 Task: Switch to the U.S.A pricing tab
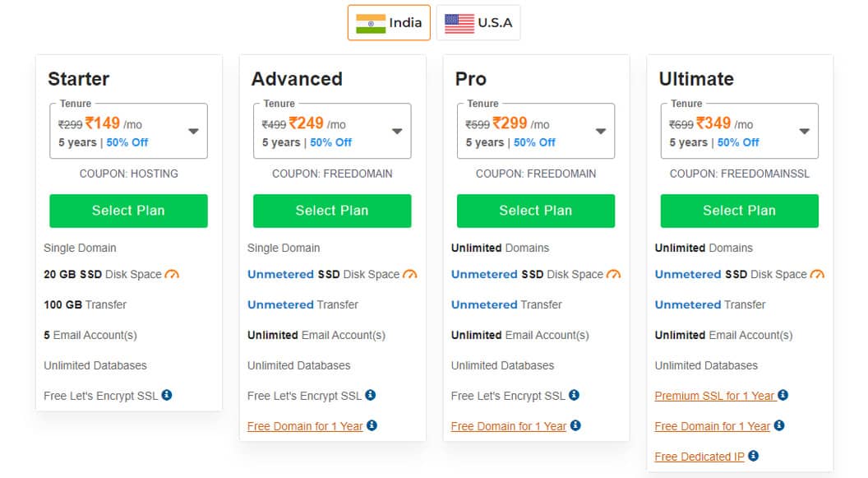[478, 22]
